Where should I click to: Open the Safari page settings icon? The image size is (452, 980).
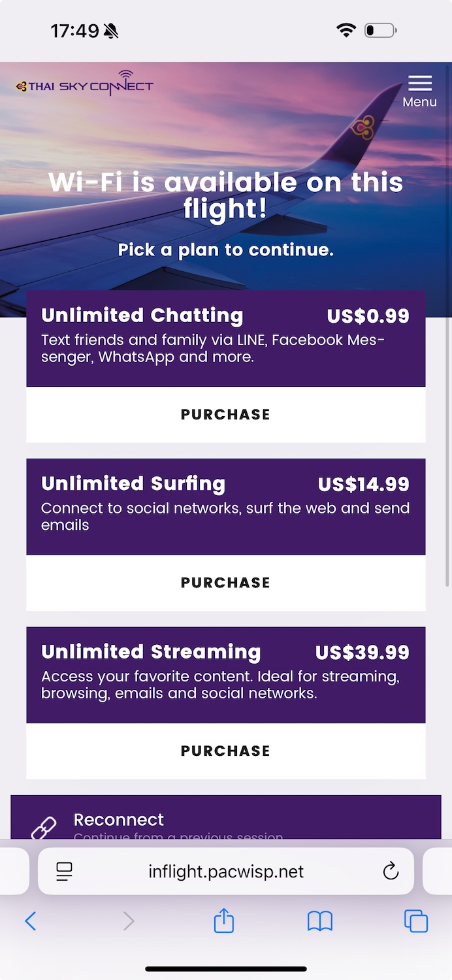(64, 871)
